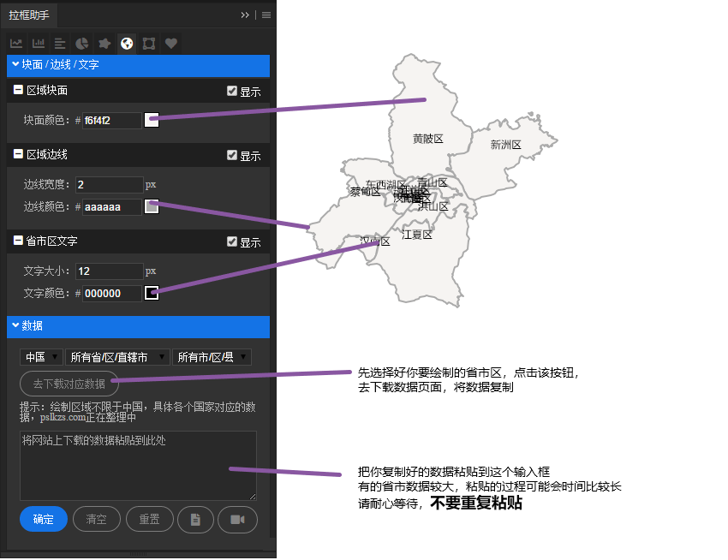Select the pie chart tool icon
Viewport: 728px width, 560px height.
point(82,43)
